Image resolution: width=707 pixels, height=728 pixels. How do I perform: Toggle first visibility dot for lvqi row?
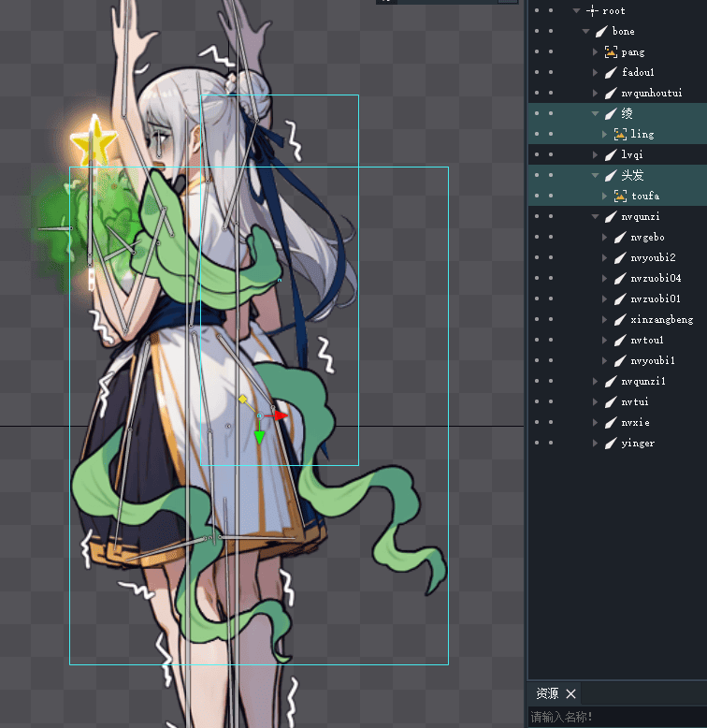[537, 154]
